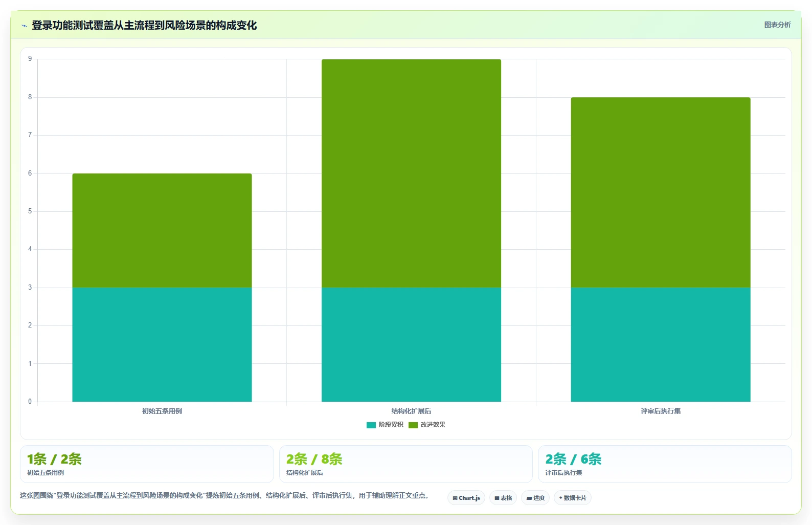Click the green bar segment for 结构化扩展后
Viewport: 812px width, 525px height.
pos(411,173)
